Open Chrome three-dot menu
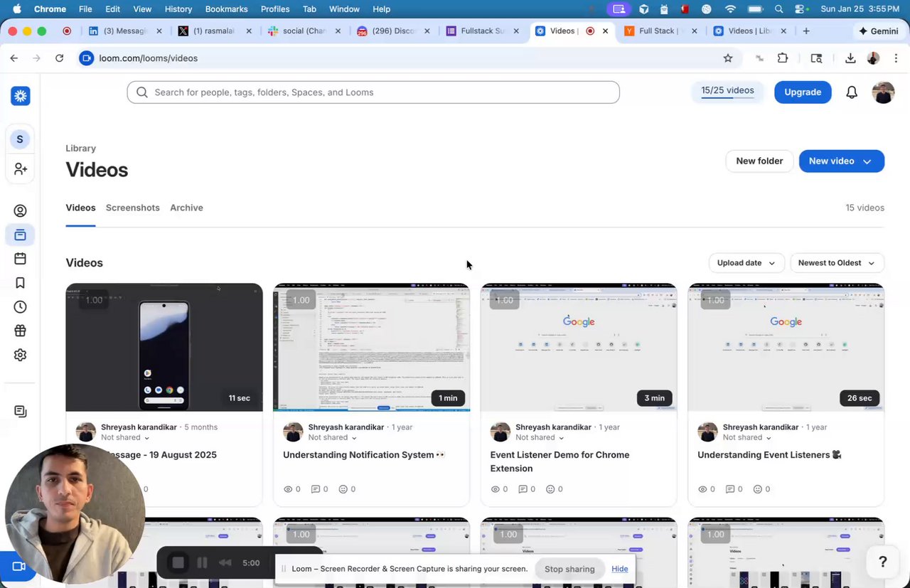 (x=896, y=58)
